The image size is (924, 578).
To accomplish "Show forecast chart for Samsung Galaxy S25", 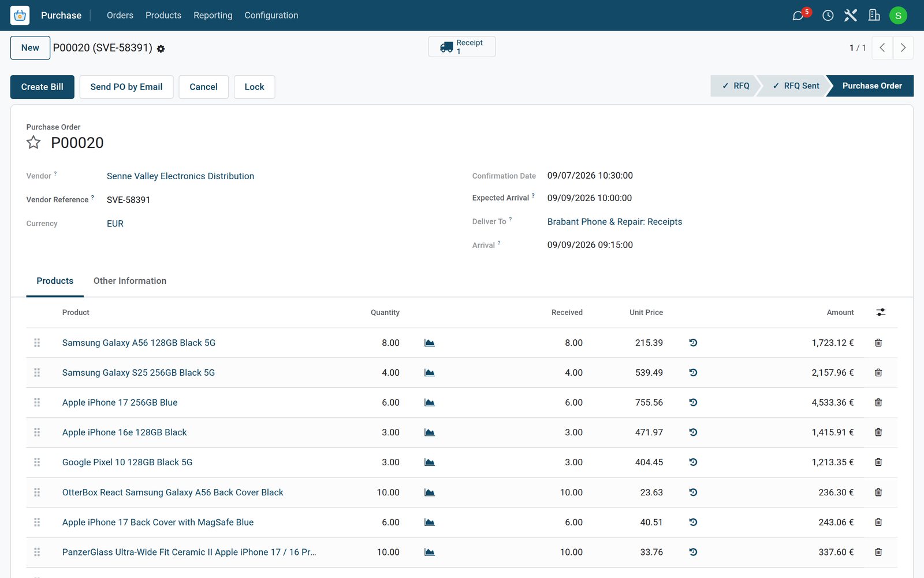I will coord(430,373).
